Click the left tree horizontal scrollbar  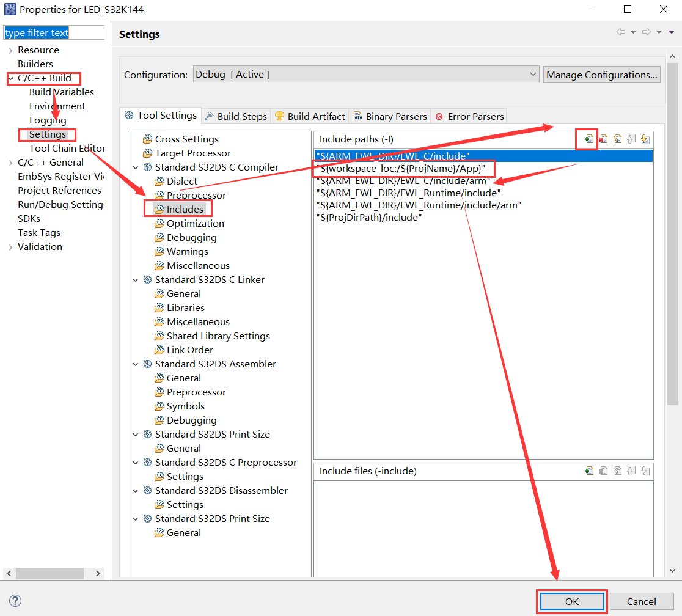(x=50, y=573)
